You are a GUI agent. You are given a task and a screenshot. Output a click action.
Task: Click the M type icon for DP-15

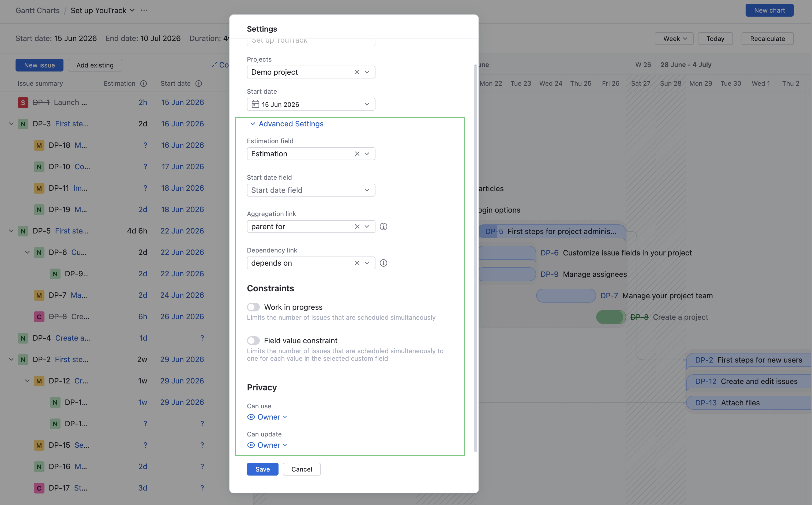[39, 445]
